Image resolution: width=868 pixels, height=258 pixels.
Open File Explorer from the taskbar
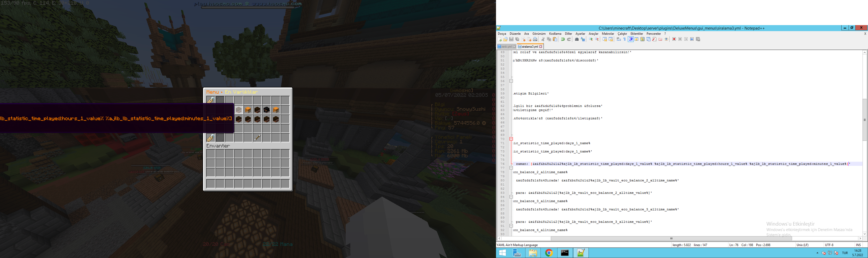[x=533, y=253]
